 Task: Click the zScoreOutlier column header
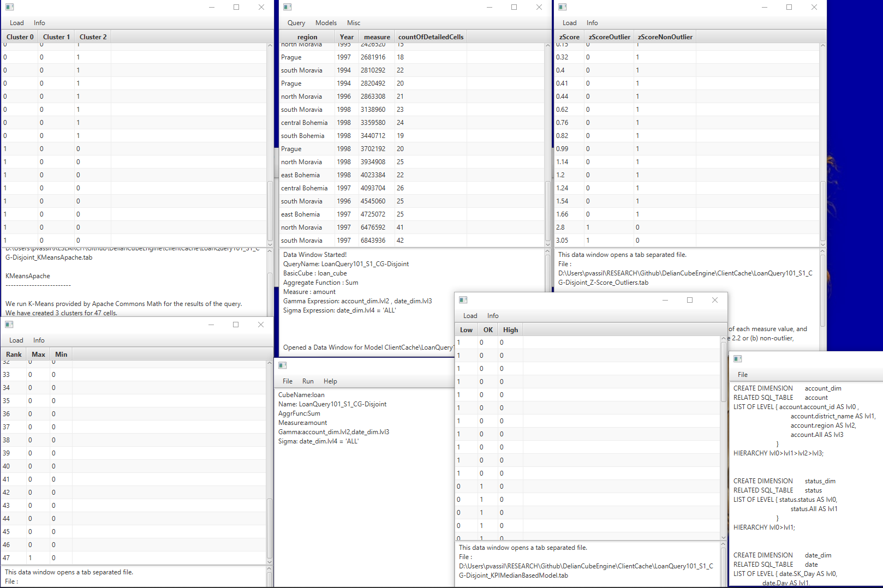609,37
